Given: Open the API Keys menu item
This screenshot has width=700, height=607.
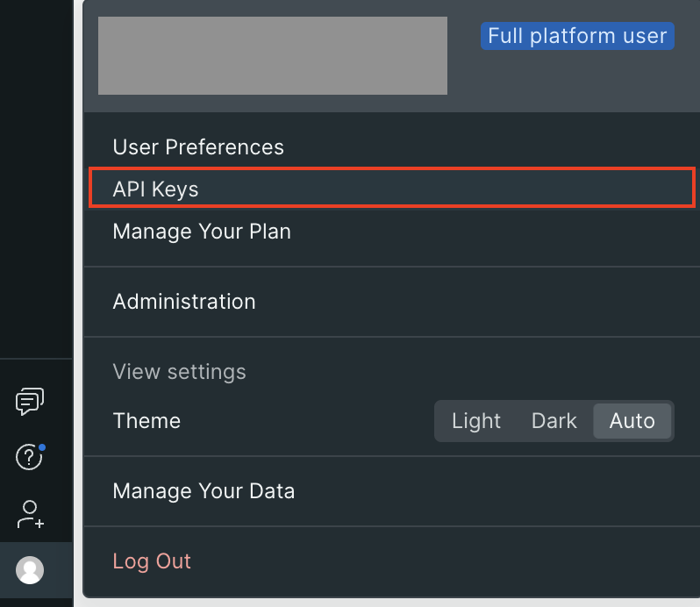Looking at the screenshot, I should tap(156, 189).
